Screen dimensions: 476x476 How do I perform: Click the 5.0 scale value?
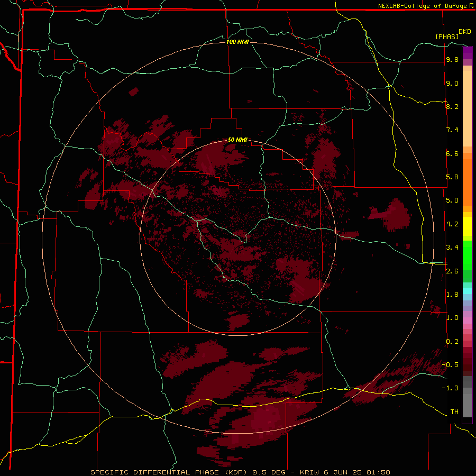(x=452, y=200)
